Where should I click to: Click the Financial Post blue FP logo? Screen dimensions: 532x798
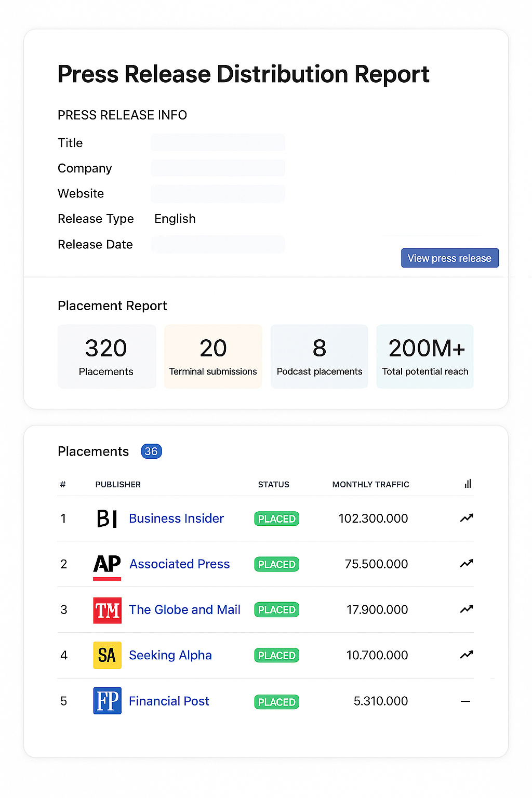click(107, 701)
